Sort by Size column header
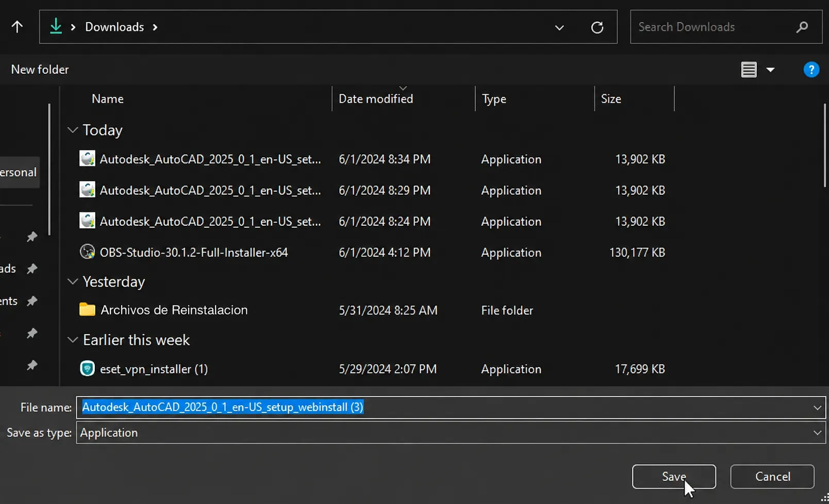Screen dimensions: 829x504 [x=611, y=98]
